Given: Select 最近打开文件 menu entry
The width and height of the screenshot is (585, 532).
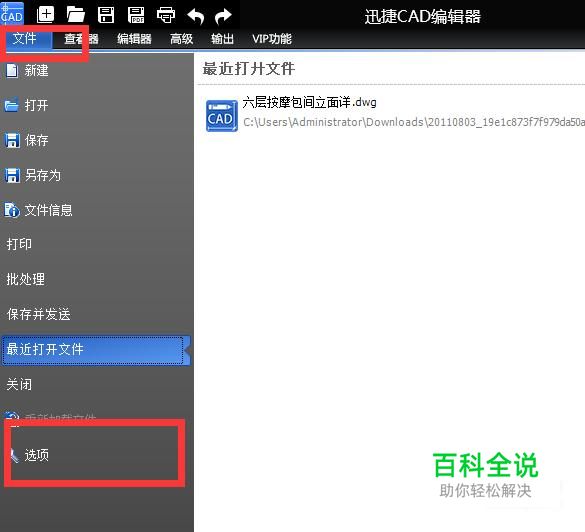Looking at the screenshot, I should 96,350.
